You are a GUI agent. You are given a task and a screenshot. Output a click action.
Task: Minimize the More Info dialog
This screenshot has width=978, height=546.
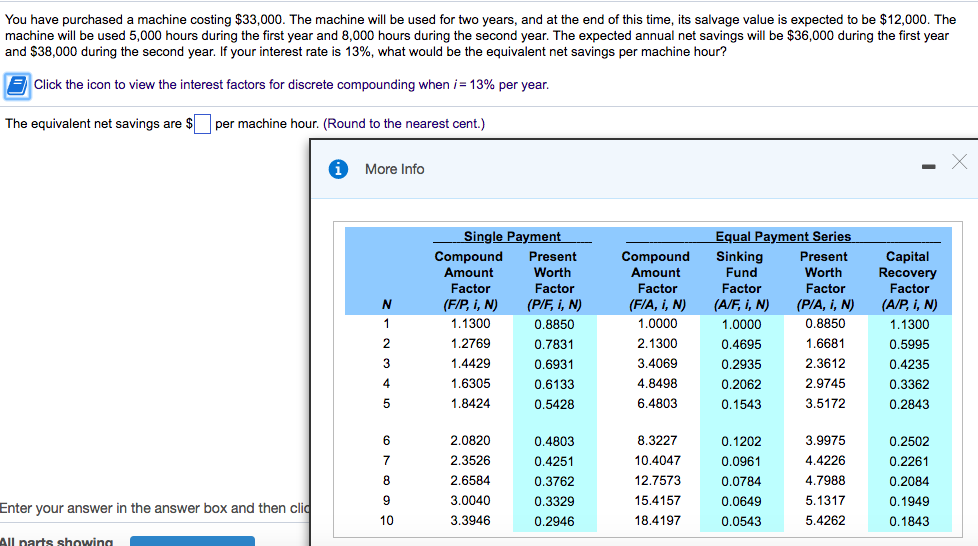point(929,167)
